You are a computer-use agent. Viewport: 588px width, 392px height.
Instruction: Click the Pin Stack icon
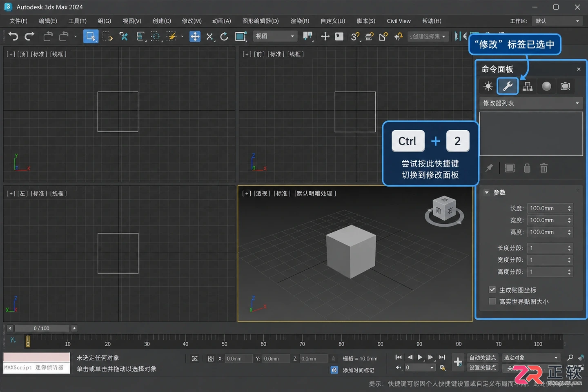pos(489,168)
